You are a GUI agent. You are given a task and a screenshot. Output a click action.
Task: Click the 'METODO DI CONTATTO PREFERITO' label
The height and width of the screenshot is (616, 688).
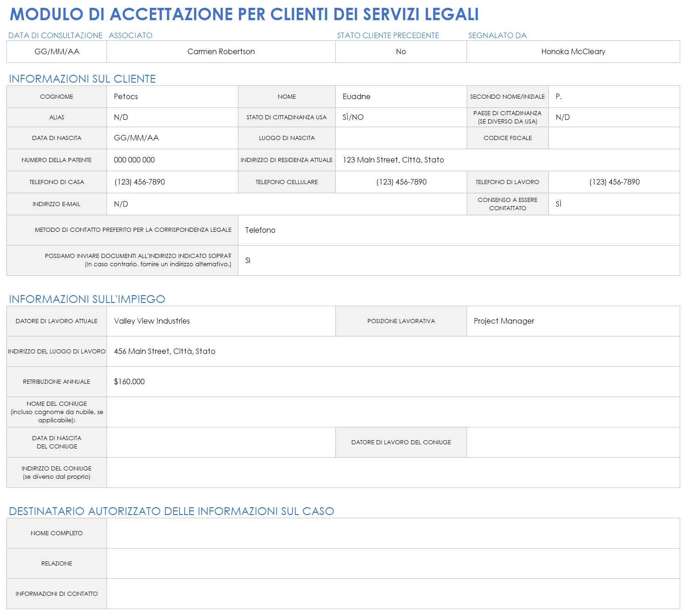[x=122, y=230]
